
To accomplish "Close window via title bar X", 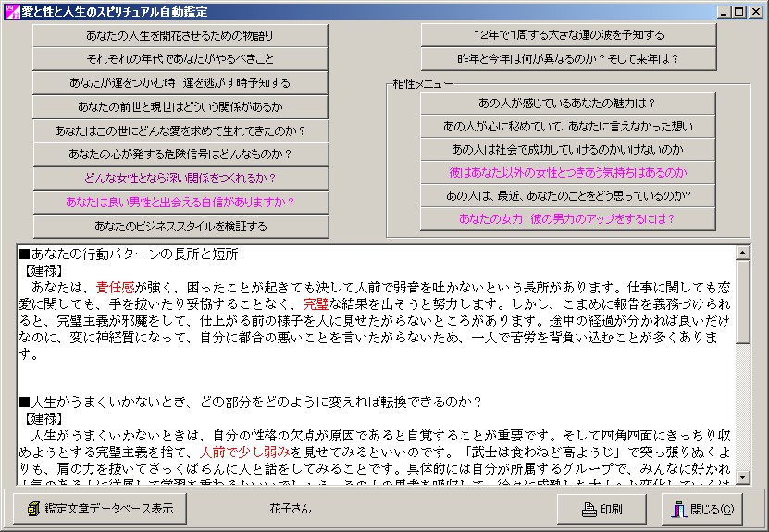I will (x=756, y=12).
